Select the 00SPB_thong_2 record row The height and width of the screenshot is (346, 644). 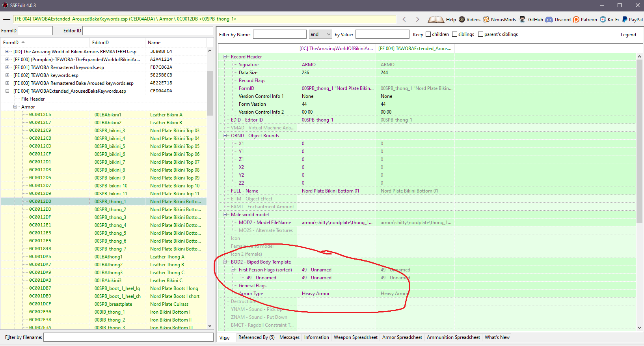(x=103, y=209)
